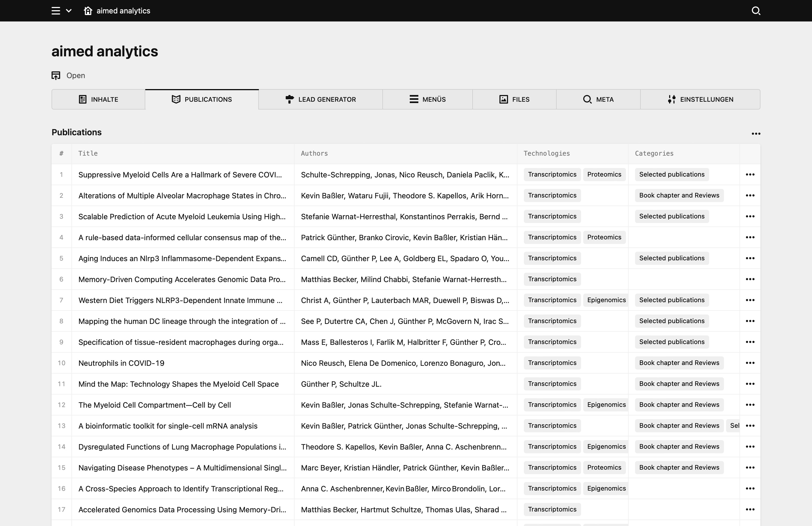Open Neutrophils in COVID-19 publication
The width and height of the screenshot is (812, 526).
(x=121, y=363)
